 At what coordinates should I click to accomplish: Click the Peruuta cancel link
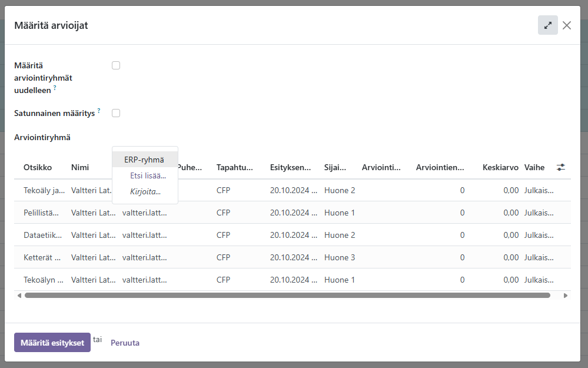click(125, 343)
